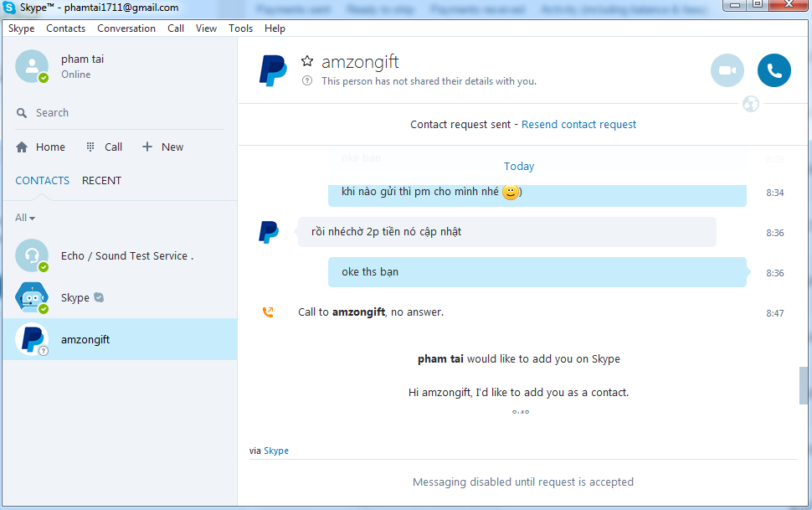Click the missed call icon in the chat
Screen dimensions: 812x510
268,312
